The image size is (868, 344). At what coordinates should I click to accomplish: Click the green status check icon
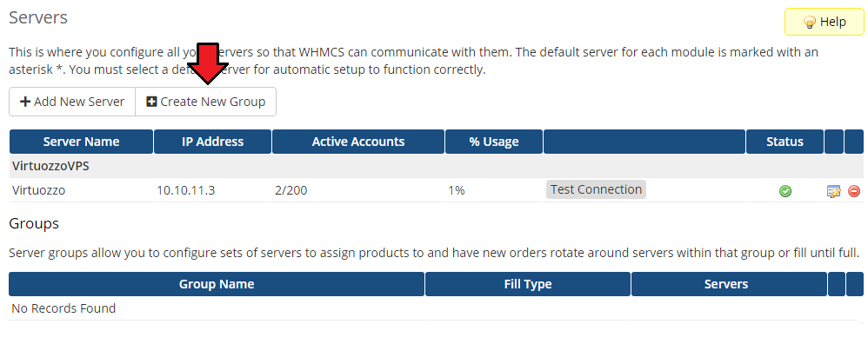785,191
